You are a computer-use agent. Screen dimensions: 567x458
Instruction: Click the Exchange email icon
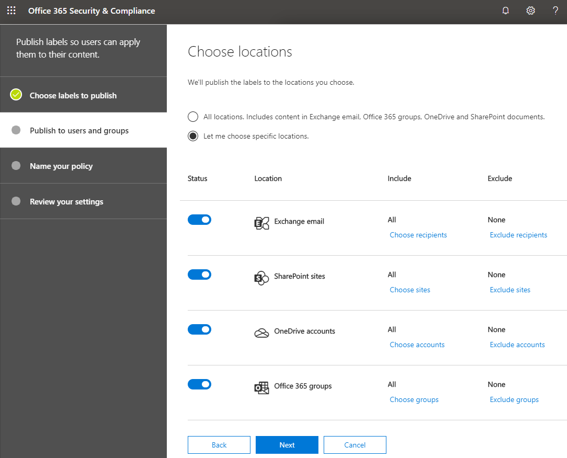pos(261,223)
